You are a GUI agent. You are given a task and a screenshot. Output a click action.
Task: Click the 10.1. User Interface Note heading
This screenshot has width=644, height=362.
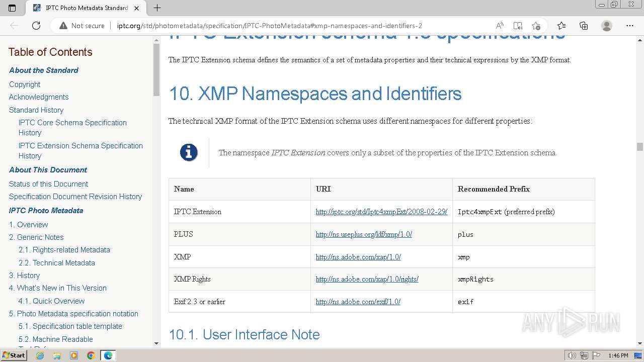(244, 335)
